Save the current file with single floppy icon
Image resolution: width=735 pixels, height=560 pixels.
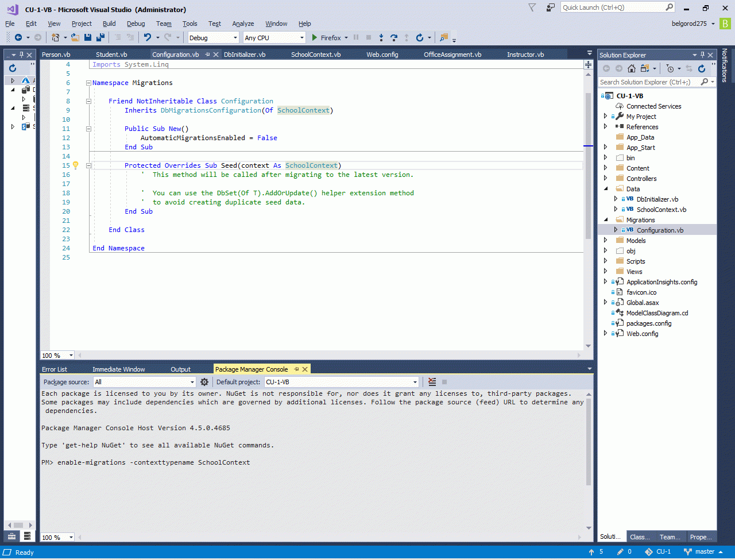tap(88, 37)
